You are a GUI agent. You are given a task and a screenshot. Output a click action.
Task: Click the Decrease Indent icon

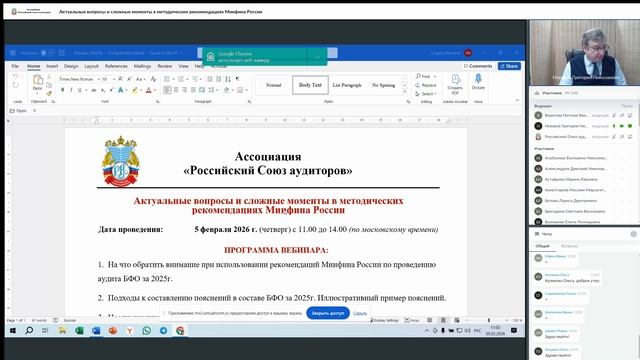tap(210, 79)
